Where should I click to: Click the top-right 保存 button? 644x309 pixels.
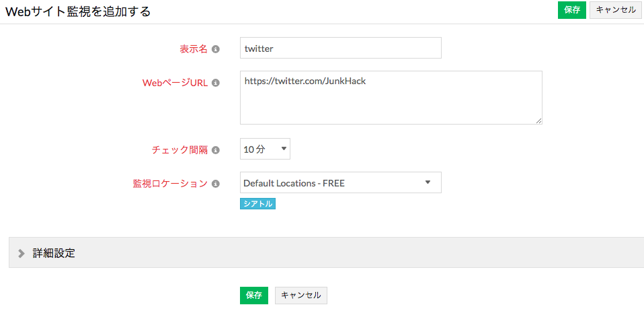(572, 10)
